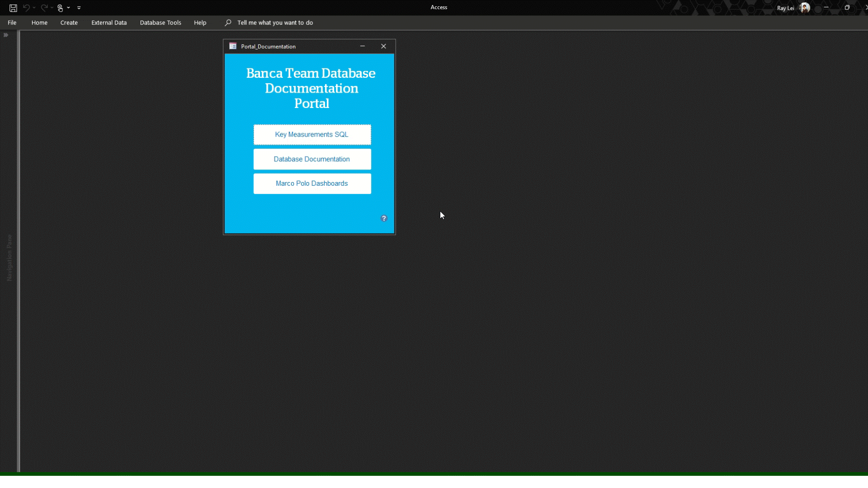Screen dimensions: 868x488
Task: Click the Database Documentation button
Action: (x=312, y=159)
